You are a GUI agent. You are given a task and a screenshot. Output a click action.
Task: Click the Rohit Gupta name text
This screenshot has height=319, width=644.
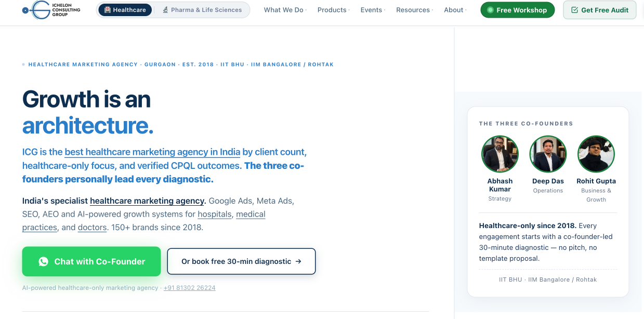coord(596,181)
